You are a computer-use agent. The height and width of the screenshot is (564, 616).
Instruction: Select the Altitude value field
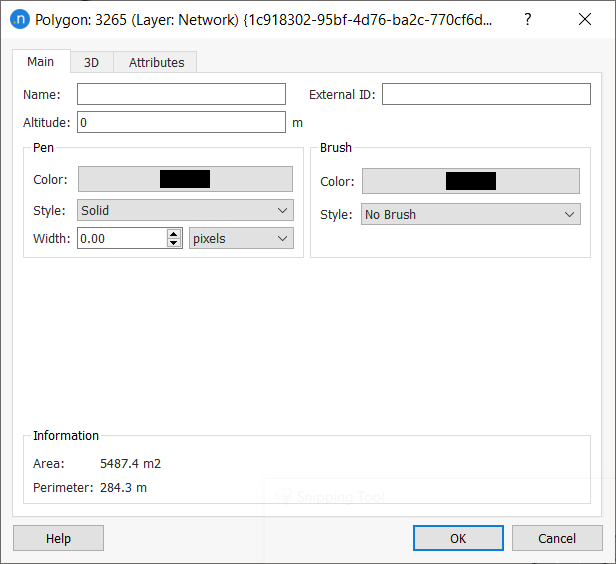coord(181,123)
